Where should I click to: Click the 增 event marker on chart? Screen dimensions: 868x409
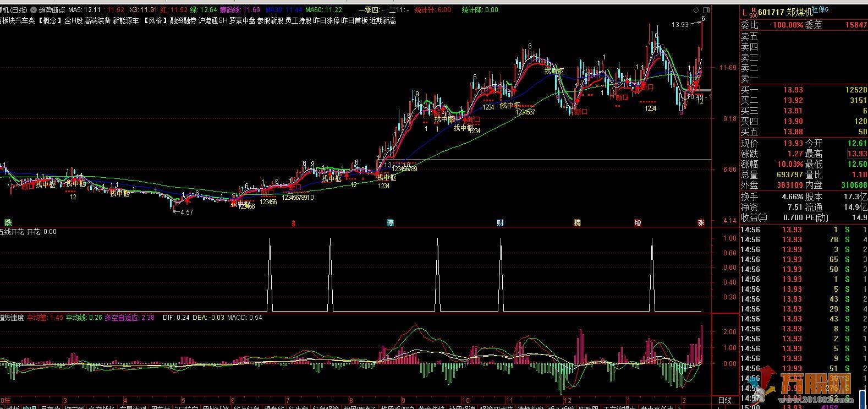pos(638,223)
